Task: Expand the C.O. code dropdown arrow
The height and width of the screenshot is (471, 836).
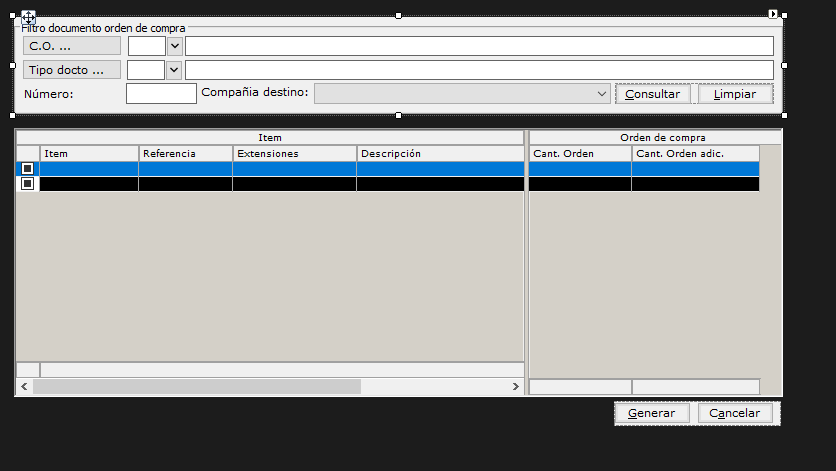Action: (174, 46)
